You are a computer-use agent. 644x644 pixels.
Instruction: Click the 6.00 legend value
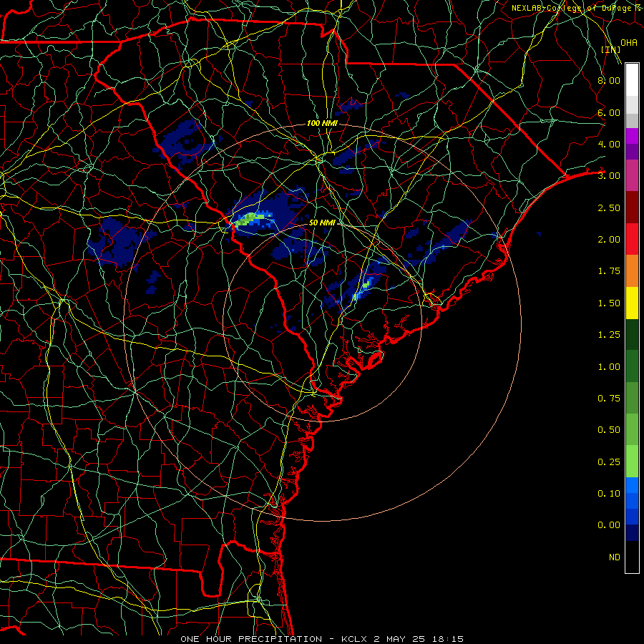609,112
